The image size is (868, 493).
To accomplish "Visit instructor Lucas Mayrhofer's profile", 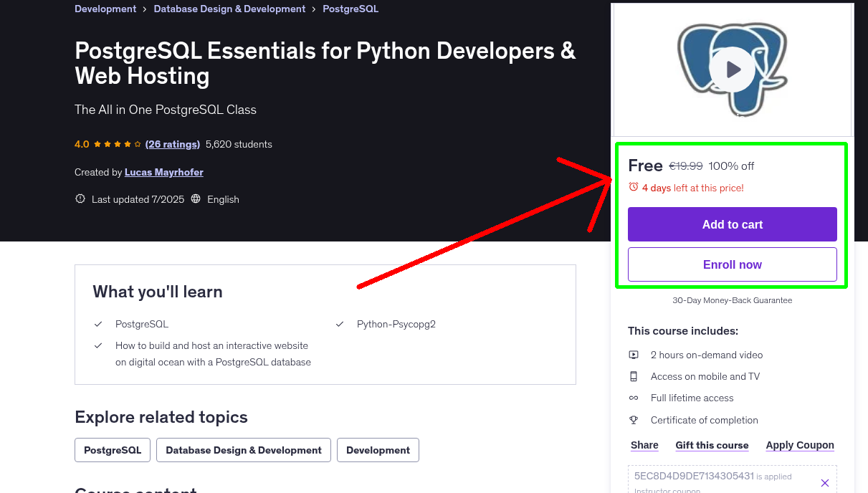I will (x=163, y=172).
